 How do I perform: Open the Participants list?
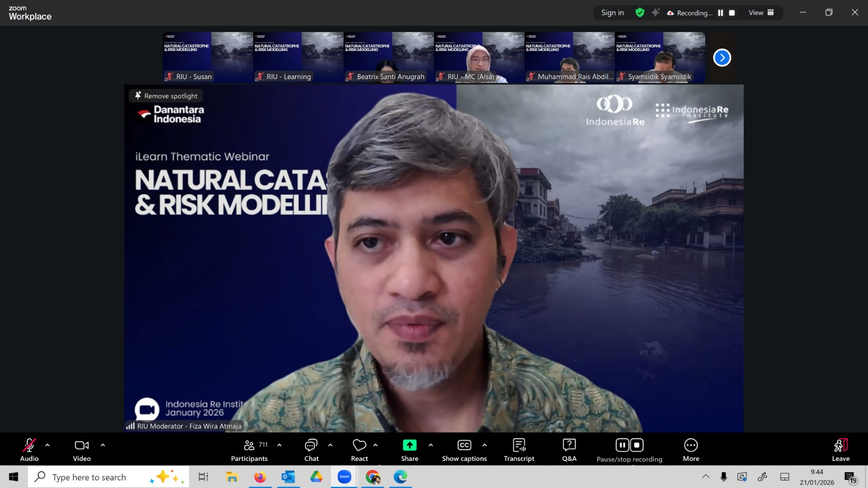pyautogui.click(x=249, y=450)
